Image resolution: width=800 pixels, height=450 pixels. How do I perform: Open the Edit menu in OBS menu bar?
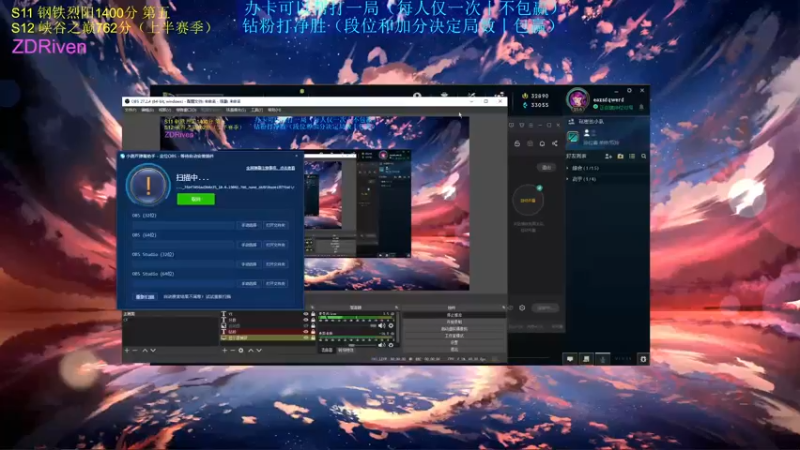tap(147, 110)
